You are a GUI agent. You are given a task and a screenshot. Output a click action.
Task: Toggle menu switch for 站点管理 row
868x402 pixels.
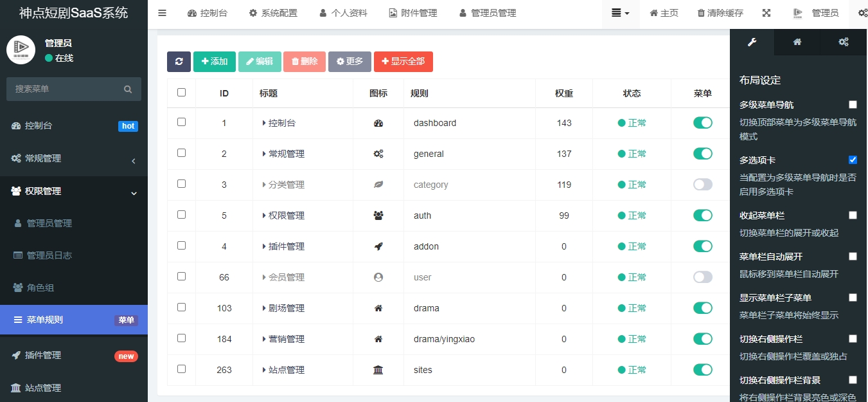point(703,370)
